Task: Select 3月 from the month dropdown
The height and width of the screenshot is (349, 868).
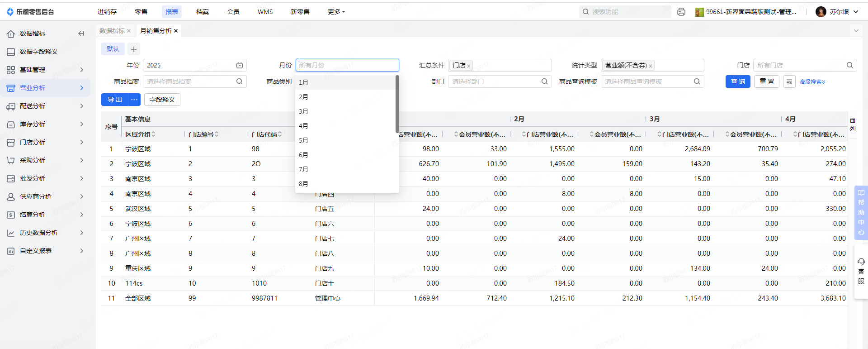Action: 303,111
